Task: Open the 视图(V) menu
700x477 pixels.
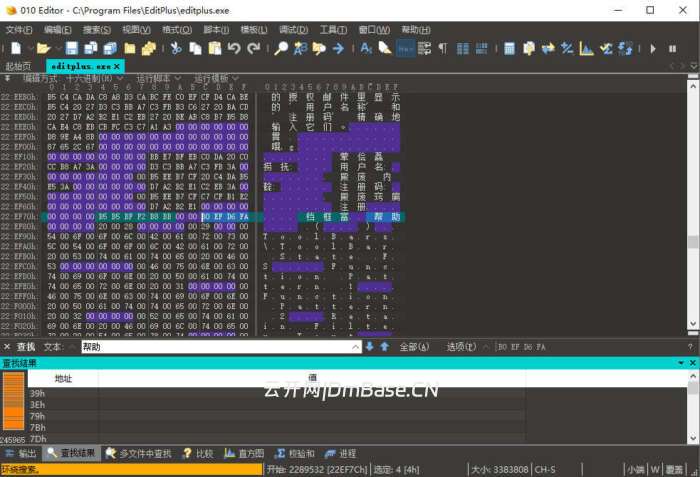Action: (x=137, y=30)
